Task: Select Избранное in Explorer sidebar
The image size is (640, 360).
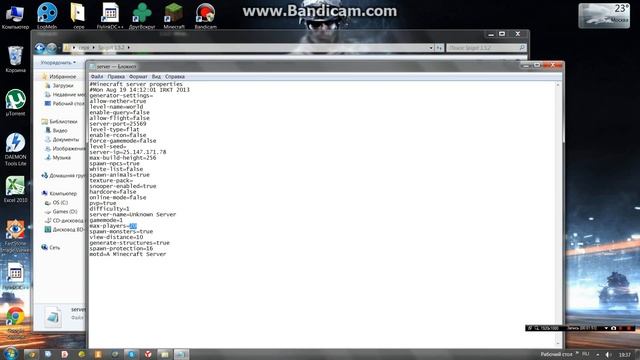Action: tap(59, 76)
